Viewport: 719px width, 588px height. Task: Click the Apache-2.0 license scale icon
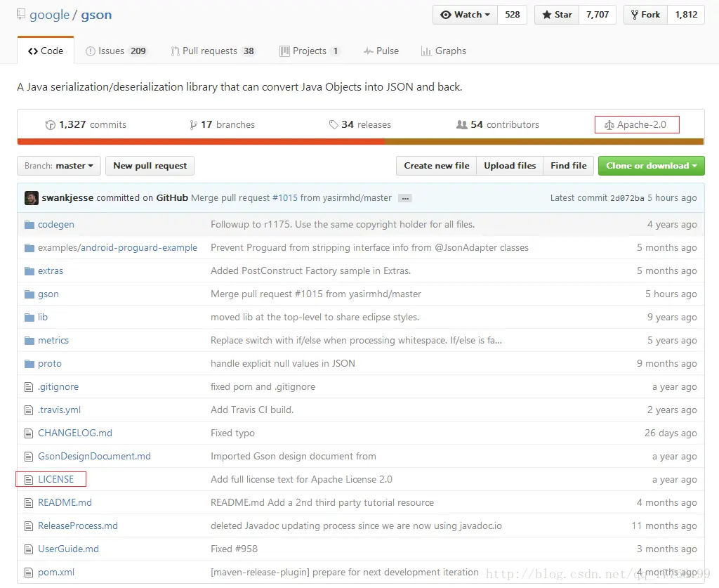point(609,125)
